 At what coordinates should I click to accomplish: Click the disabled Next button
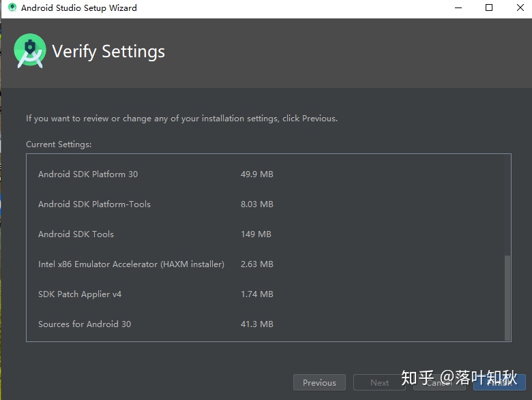[379, 382]
